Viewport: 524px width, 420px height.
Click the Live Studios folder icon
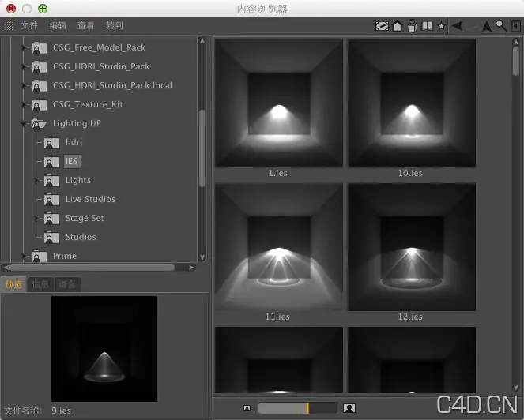coord(52,200)
